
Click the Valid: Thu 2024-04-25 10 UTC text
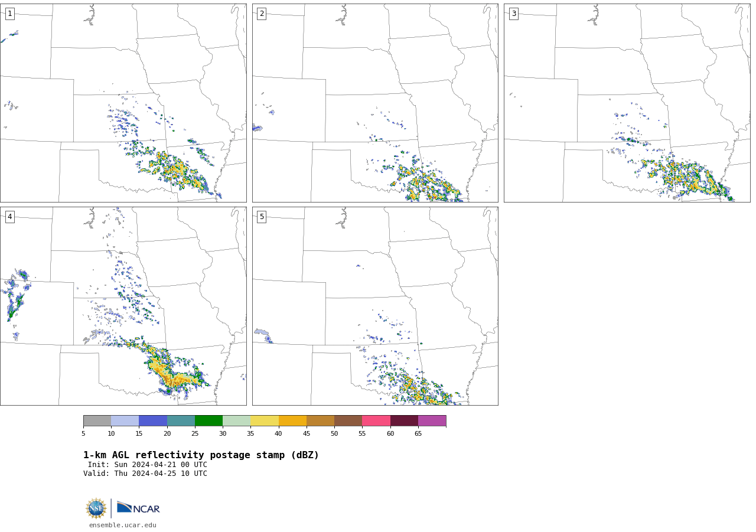145,474
